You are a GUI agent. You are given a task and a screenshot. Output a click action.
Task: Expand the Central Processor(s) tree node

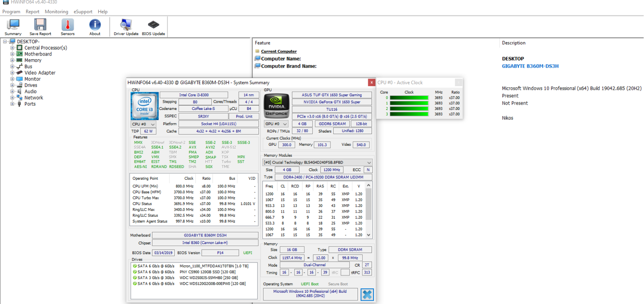(12, 48)
